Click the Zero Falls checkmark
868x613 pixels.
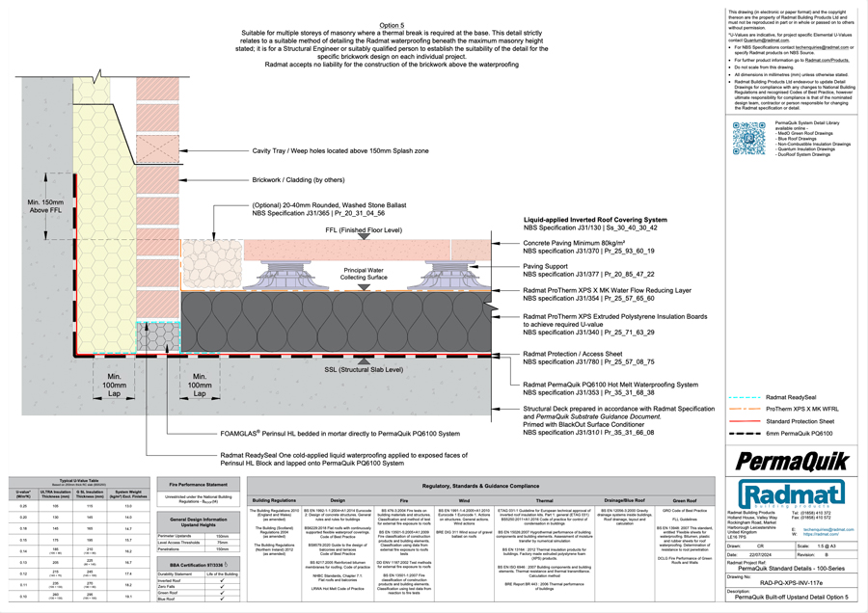(222, 587)
